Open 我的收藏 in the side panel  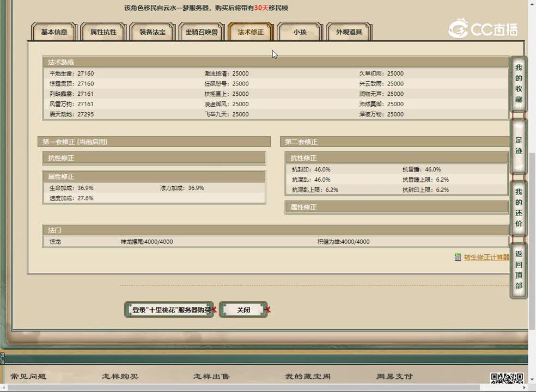coord(519,83)
